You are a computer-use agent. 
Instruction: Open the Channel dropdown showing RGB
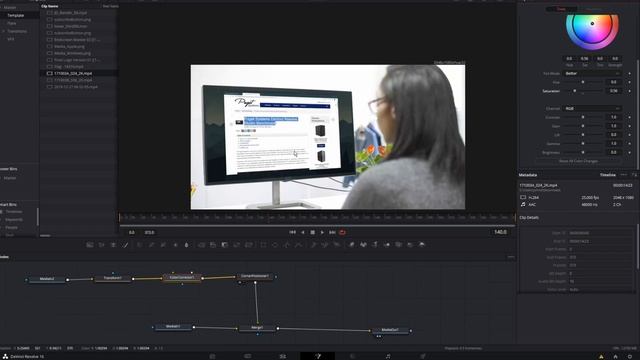592,109
